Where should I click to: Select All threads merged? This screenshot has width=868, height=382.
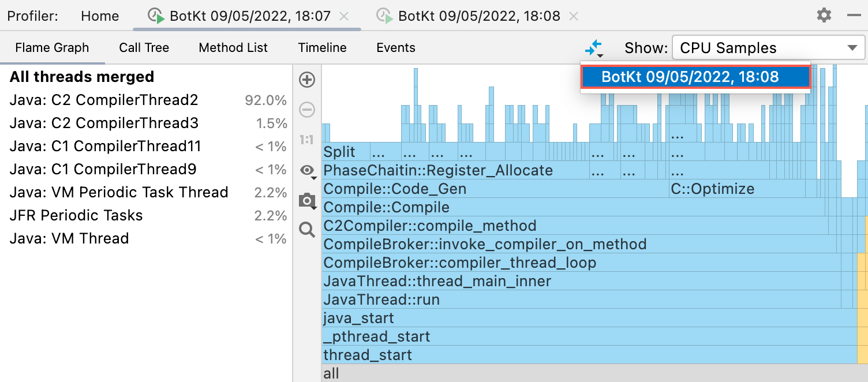[147, 77]
